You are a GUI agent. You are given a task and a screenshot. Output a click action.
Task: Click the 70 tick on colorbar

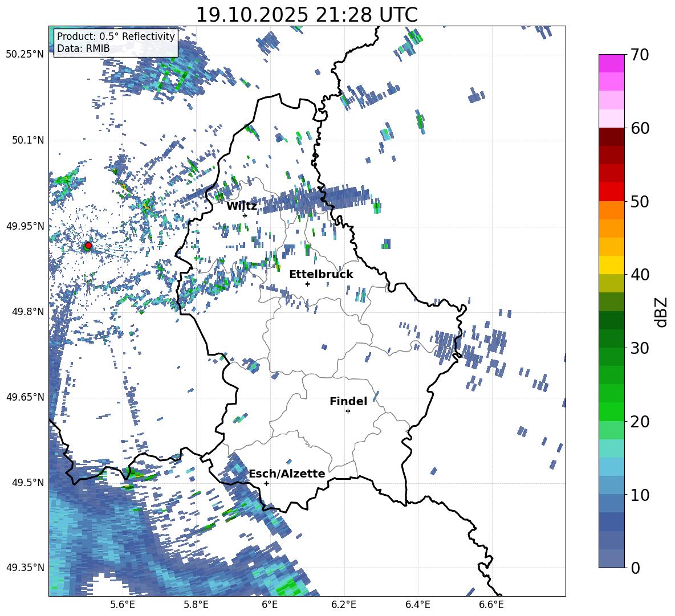coord(639,55)
